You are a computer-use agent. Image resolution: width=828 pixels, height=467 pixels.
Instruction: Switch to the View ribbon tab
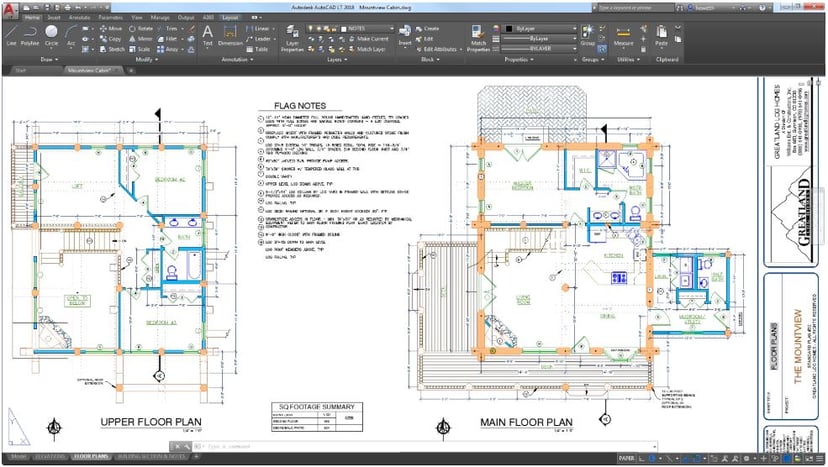pyautogui.click(x=137, y=17)
